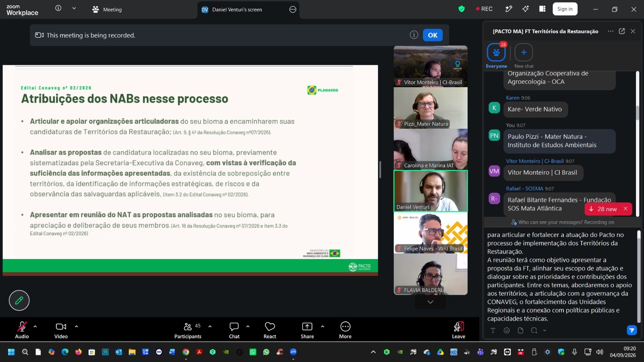This screenshot has height=362, width=644.
Task: Select Felipe Naves video thumbnail
Action: tap(431, 233)
